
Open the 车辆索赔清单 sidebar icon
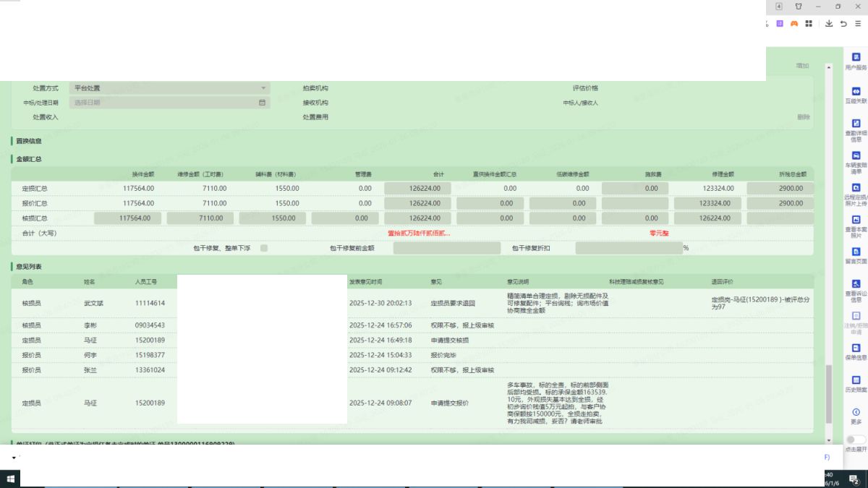coord(856,156)
